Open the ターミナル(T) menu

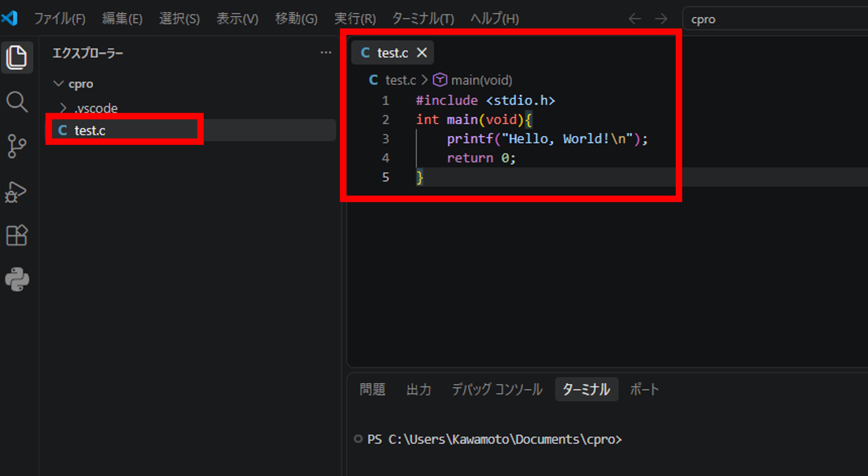pyautogui.click(x=423, y=18)
